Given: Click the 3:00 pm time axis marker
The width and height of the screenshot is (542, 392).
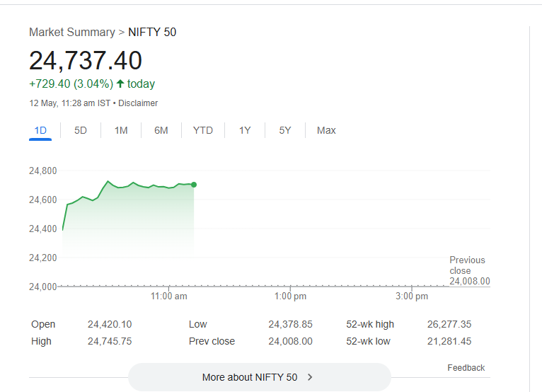Looking at the screenshot, I should pyautogui.click(x=412, y=296).
